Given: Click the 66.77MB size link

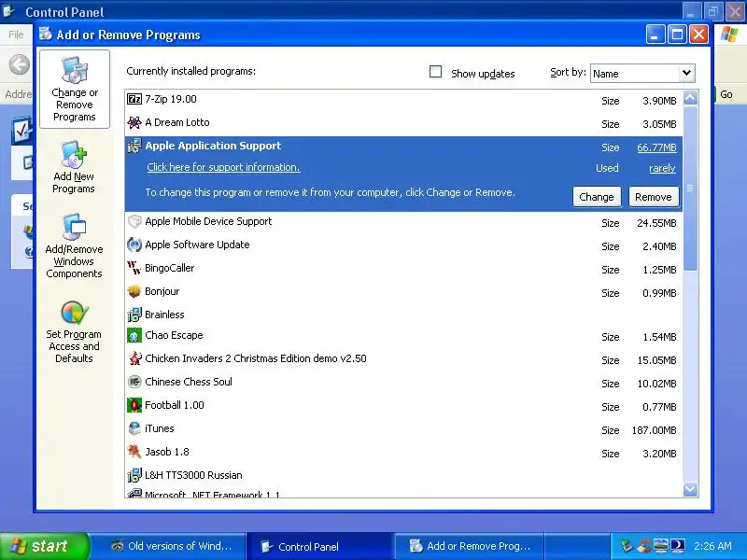Looking at the screenshot, I should pyautogui.click(x=656, y=147).
